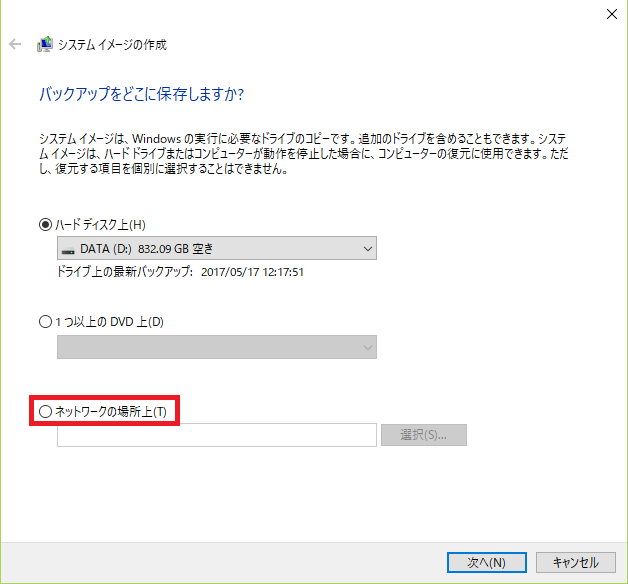
Task: Select the ネットワークの場所上(T) radio button
Action: [x=45, y=411]
